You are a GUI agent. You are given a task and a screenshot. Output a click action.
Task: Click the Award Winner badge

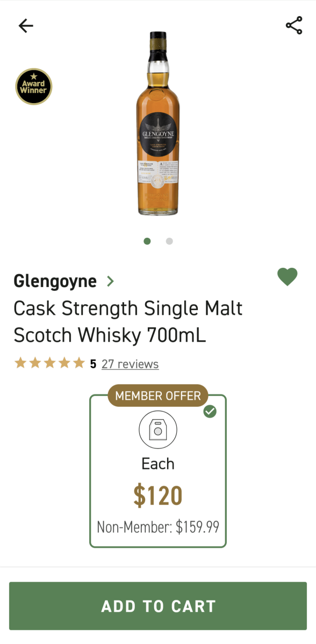[33, 86]
